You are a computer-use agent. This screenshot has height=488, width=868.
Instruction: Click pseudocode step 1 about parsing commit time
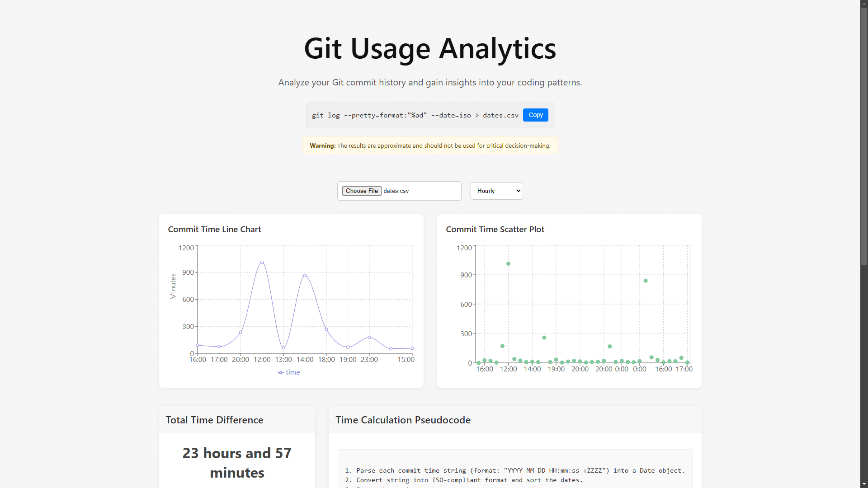(514, 470)
